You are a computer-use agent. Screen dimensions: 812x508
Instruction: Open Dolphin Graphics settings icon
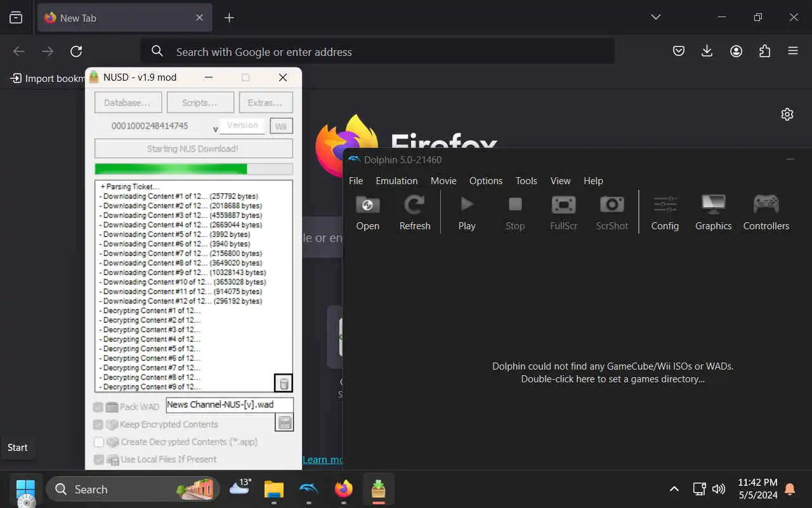pyautogui.click(x=713, y=204)
